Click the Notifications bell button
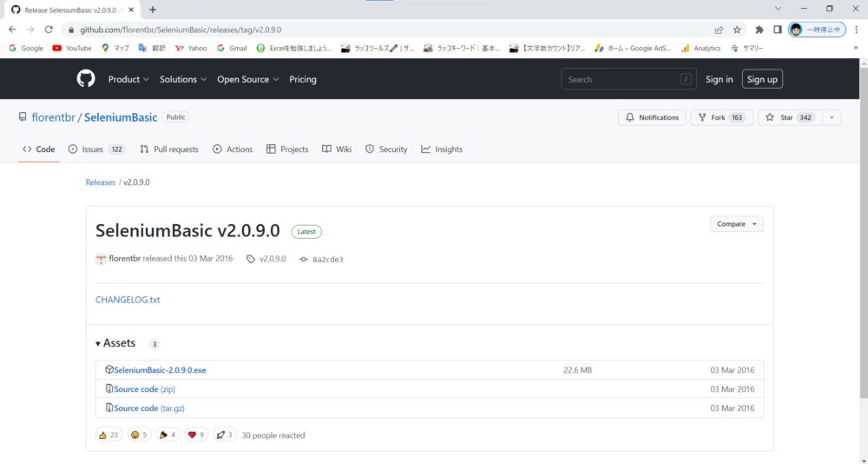The height and width of the screenshot is (464, 868). pos(652,117)
